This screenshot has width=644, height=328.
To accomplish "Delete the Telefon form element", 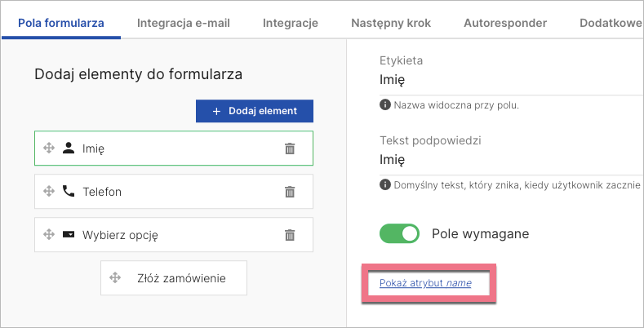I will 289,192.
